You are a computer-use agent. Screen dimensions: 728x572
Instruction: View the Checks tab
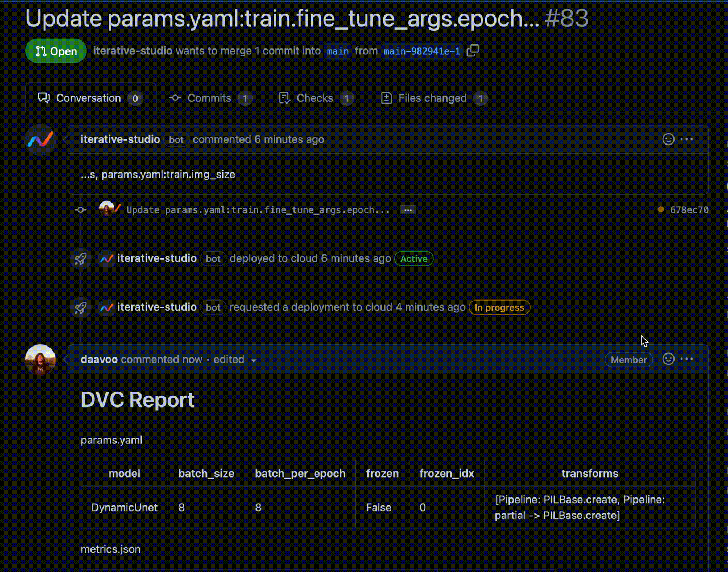(315, 97)
